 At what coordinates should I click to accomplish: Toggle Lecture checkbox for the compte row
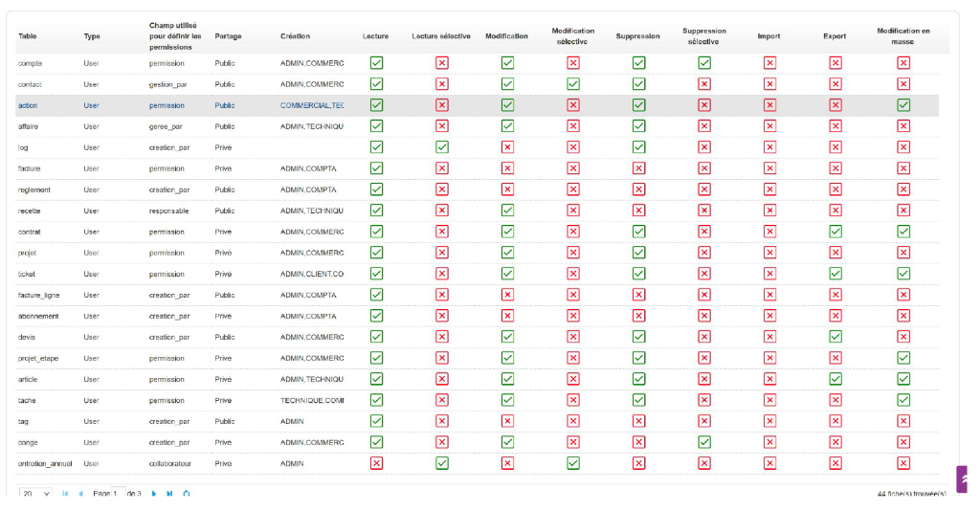376,63
